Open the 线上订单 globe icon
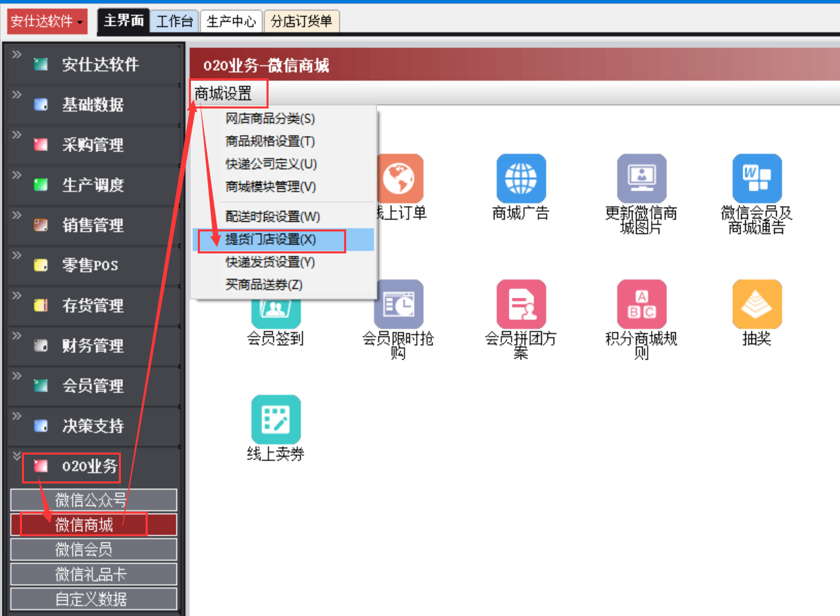The image size is (840, 616). click(401, 178)
